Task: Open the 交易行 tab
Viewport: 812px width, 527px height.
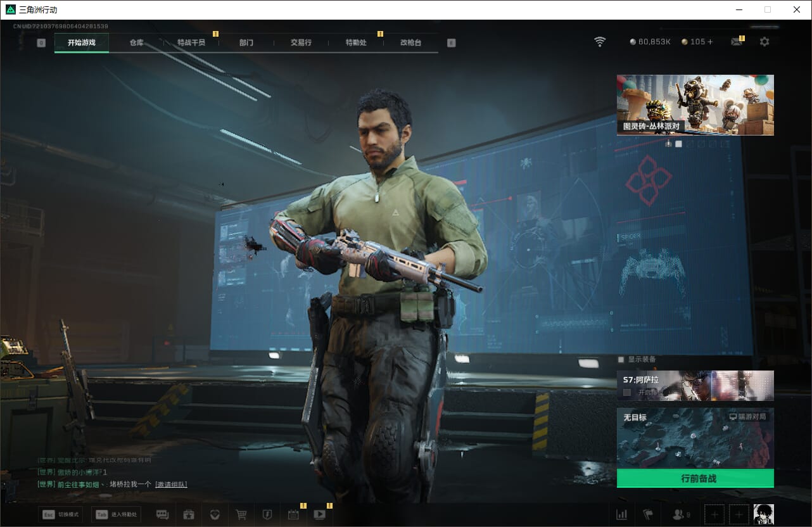Action: coord(301,42)
